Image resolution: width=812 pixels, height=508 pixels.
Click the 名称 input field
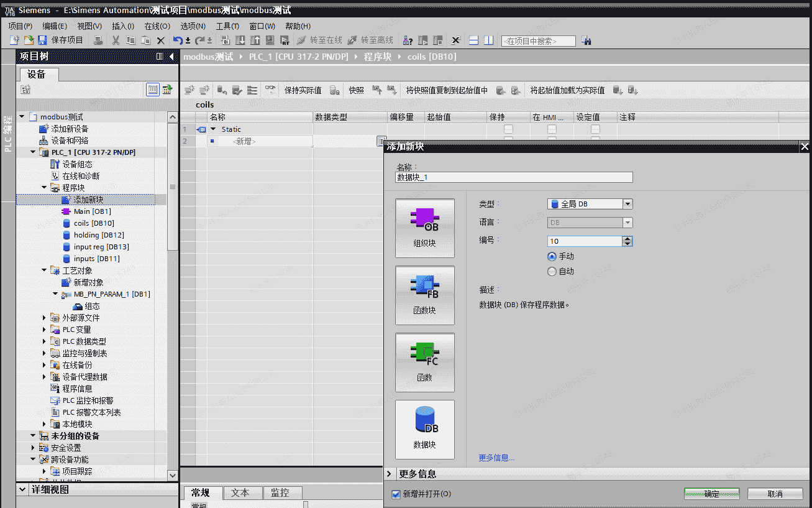tap(514, 177)
